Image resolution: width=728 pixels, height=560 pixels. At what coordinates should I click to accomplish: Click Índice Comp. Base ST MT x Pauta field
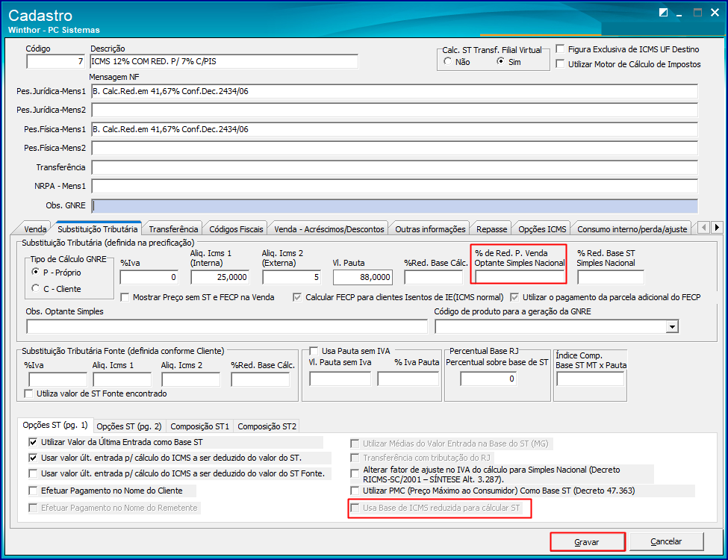pos(591,379)
